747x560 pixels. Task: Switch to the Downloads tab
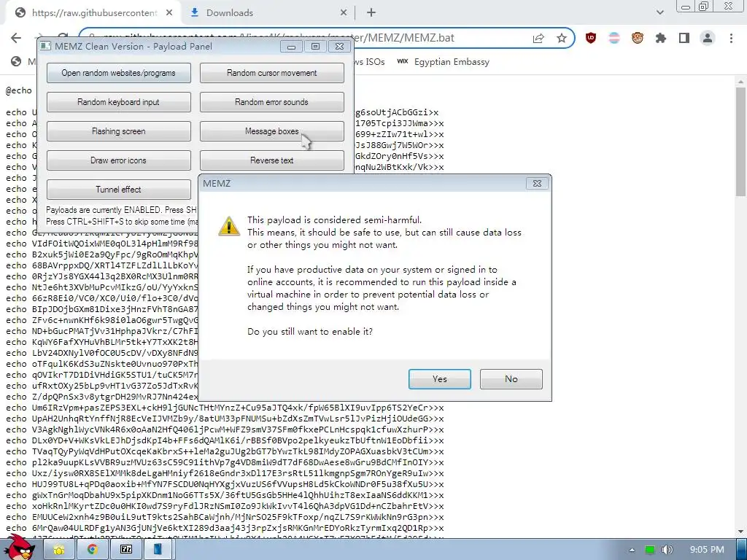coord(267,13)
